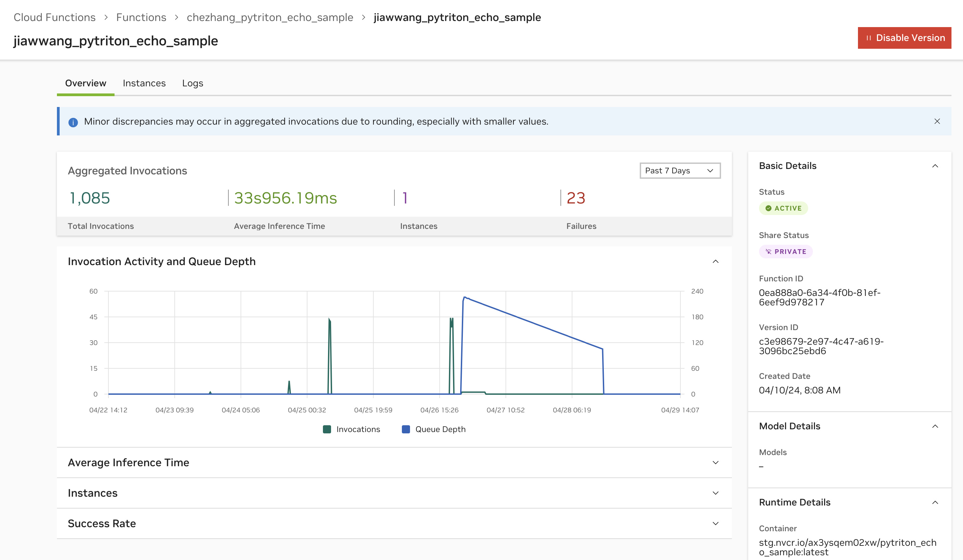The width and height of the screenshot is (963, 560).
Task: Open the Past 7 Days dropdown
Action: pos(680,171)
